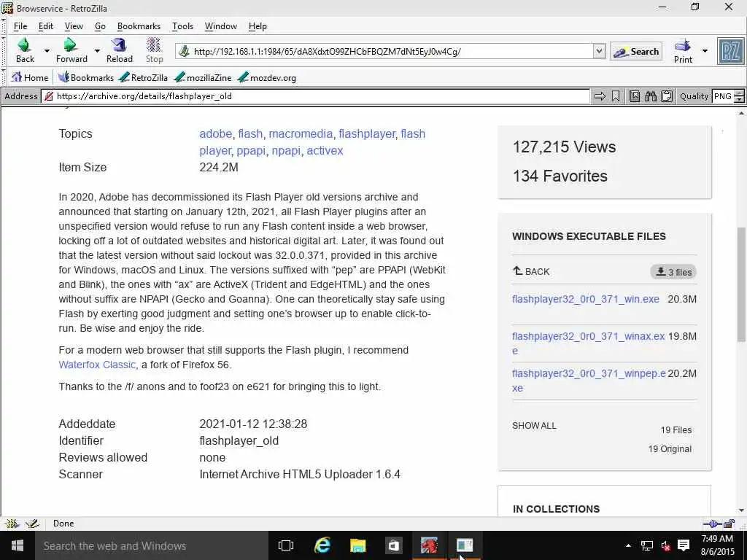Open the Windows Start button
747x560 pixels.
(18, 545)
